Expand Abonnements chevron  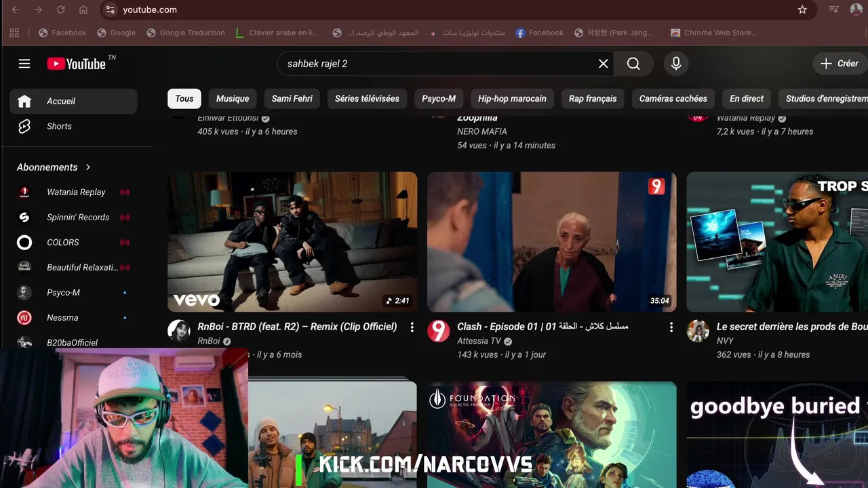88,167
